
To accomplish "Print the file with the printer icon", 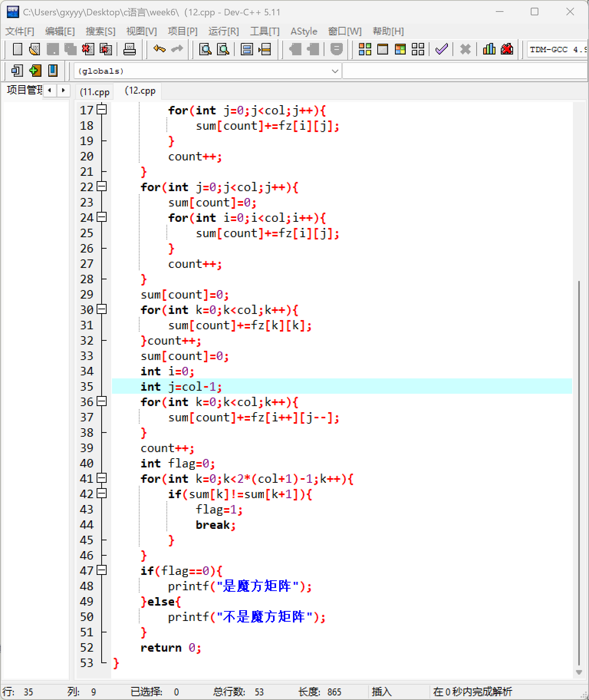I will pos(129,49).
